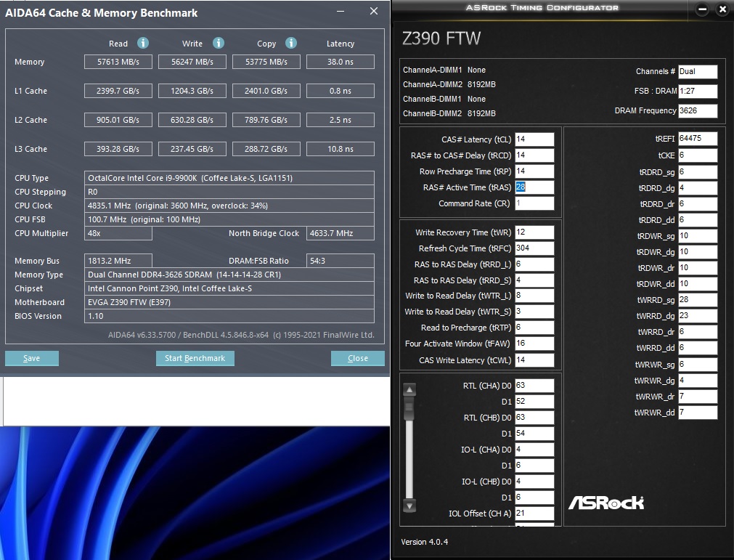Minimize the AIDA64 benchmark window
The width and height of the screenshot is (734, 560).
(341, 11)
